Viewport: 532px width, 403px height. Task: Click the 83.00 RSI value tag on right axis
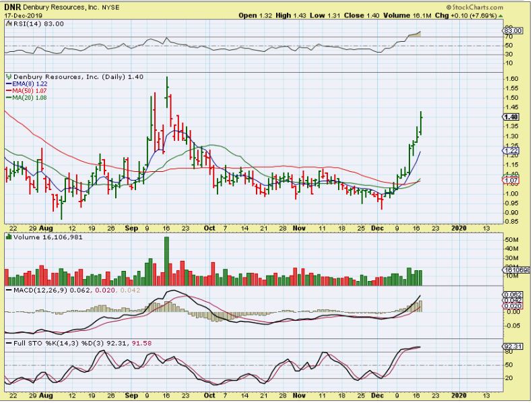pyautogui.click(x=512, y=30)
